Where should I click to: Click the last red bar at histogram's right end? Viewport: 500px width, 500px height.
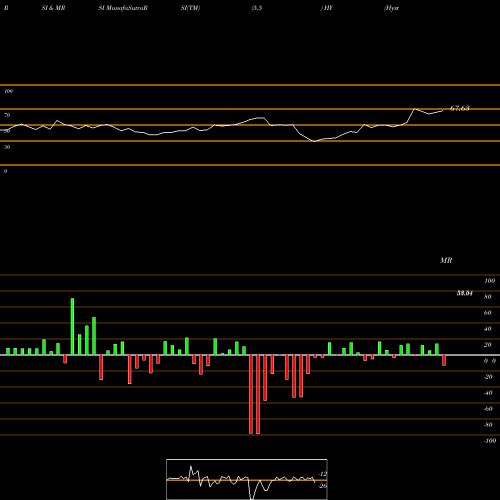[x=444, y=360]
